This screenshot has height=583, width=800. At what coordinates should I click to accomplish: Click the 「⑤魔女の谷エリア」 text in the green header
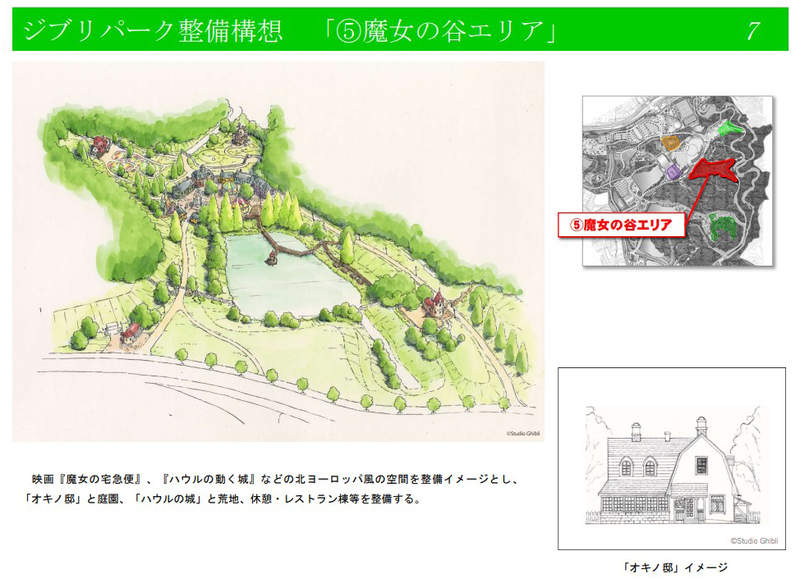click(x=441, y=31)
